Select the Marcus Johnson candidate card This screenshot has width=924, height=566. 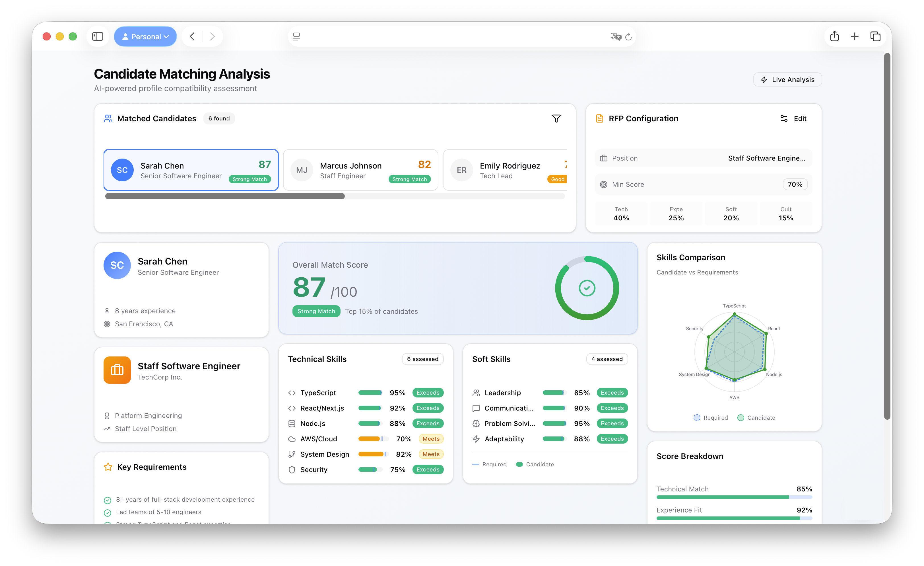point(360,170)
